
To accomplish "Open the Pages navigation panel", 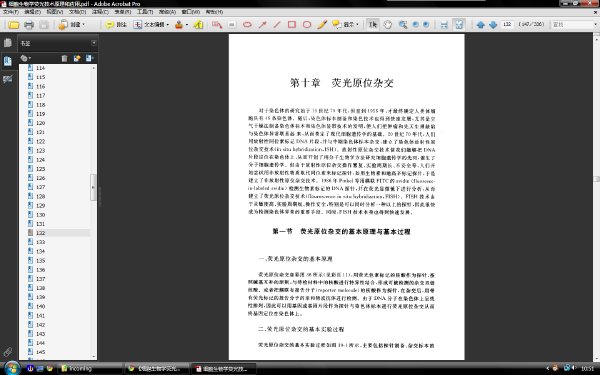I will 8,43.
